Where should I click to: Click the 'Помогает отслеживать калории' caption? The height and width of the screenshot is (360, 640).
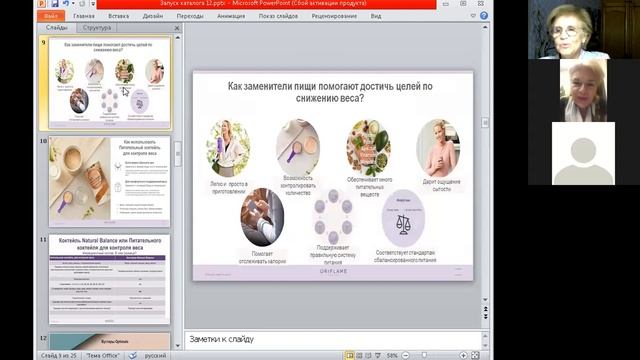(262, 258)
